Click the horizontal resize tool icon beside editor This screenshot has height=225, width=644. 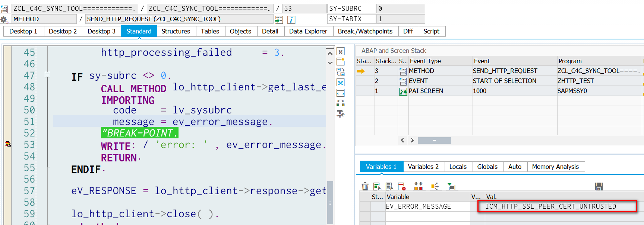point(341,93)
